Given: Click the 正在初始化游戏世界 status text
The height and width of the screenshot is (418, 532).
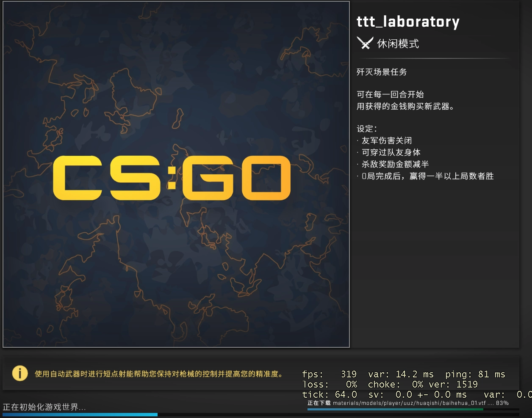Looking at the screenshot, I should pos(44,407).
